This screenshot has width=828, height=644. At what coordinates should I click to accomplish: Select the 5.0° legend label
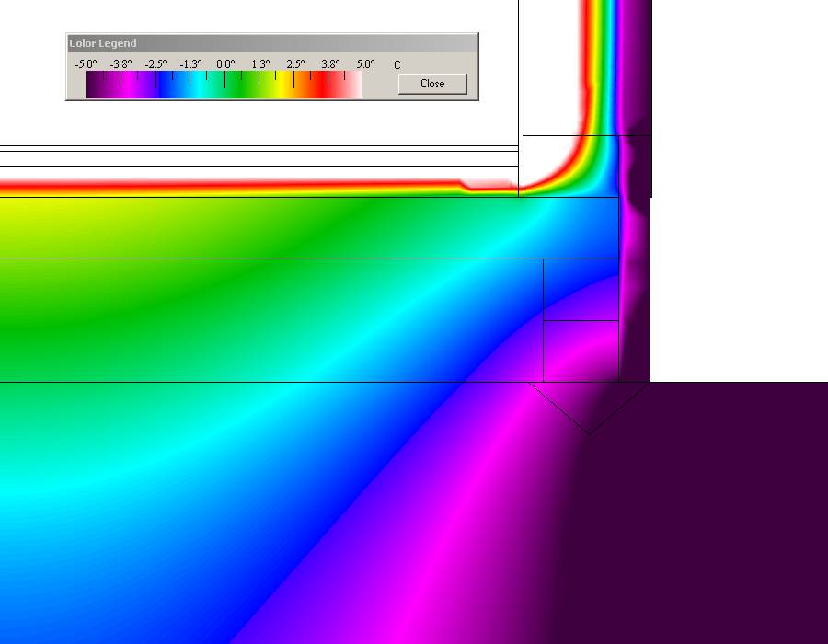click(365, 64)
